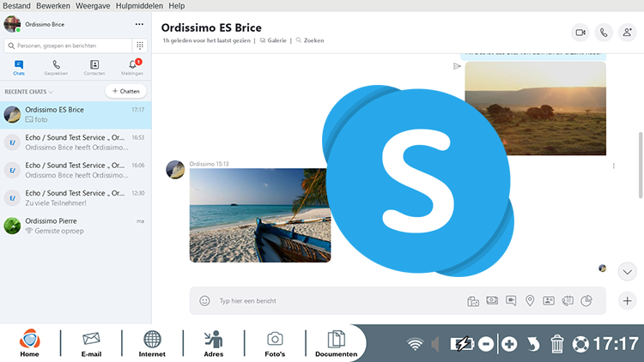Open the Echo / Sound Test Service chat from 16:06

pos(76,171)
